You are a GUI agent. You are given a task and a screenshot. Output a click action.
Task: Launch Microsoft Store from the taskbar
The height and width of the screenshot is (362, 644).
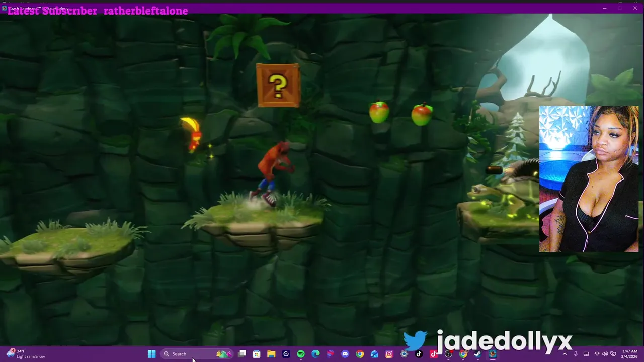(x=257, y=354)
